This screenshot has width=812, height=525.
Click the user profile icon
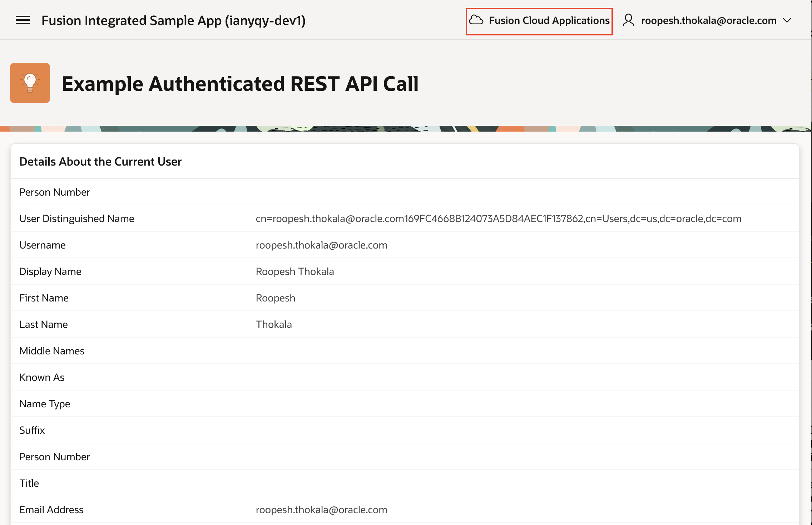tap(628, 20)
